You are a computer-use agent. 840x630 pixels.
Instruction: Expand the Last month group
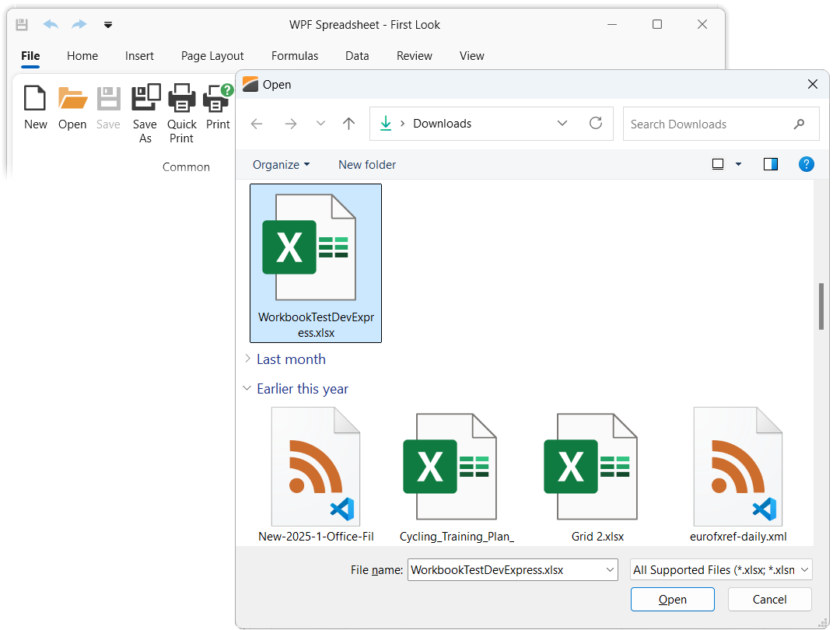coord(247,359)
